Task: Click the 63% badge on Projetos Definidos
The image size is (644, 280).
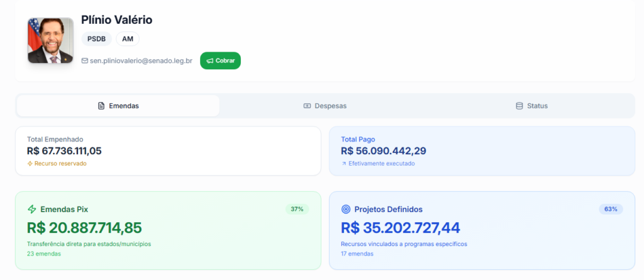Action: (x=611, y=209)
